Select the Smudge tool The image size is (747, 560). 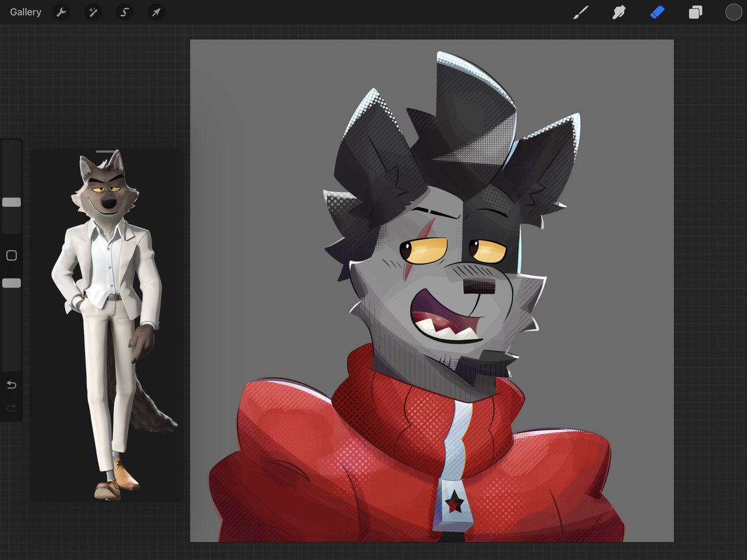coord(619,12)
